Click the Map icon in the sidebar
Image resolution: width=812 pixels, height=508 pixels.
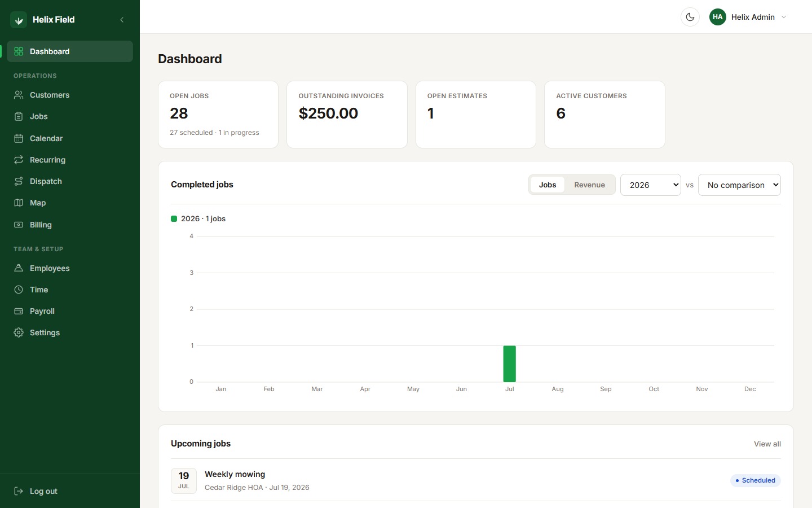tap(19, 203)
